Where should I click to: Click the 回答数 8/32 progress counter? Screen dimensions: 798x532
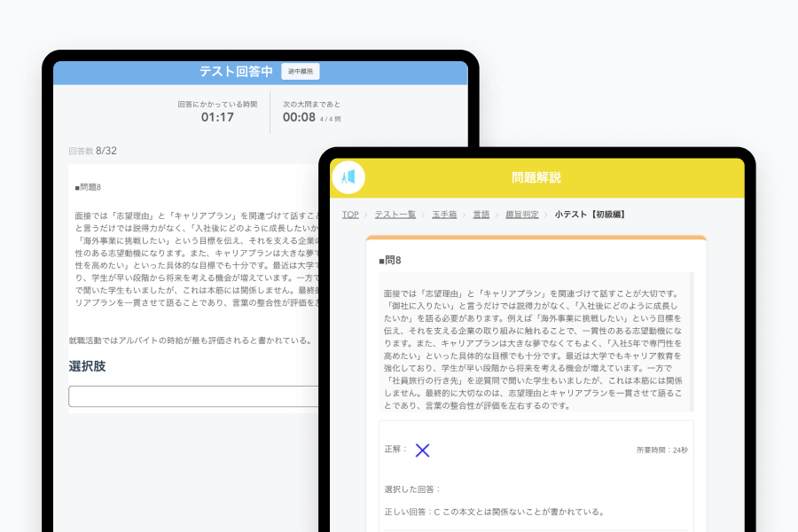coord(92,151)
